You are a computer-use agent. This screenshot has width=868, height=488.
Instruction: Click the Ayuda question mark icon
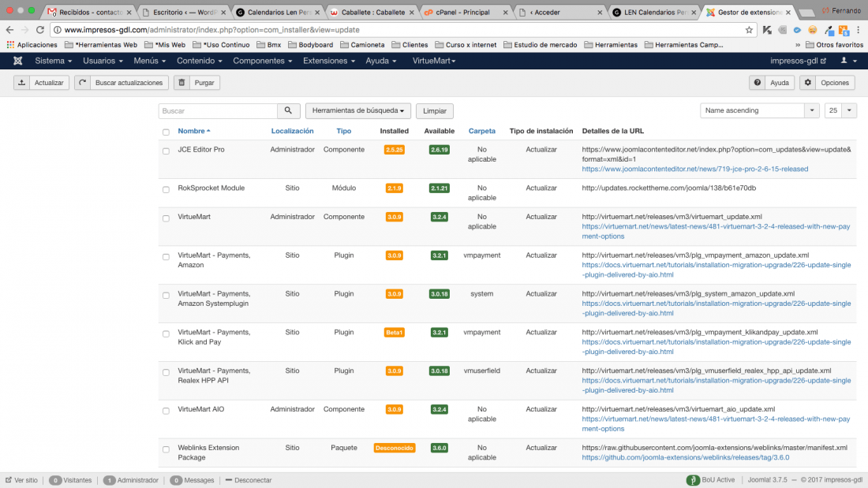click(758, 83)
